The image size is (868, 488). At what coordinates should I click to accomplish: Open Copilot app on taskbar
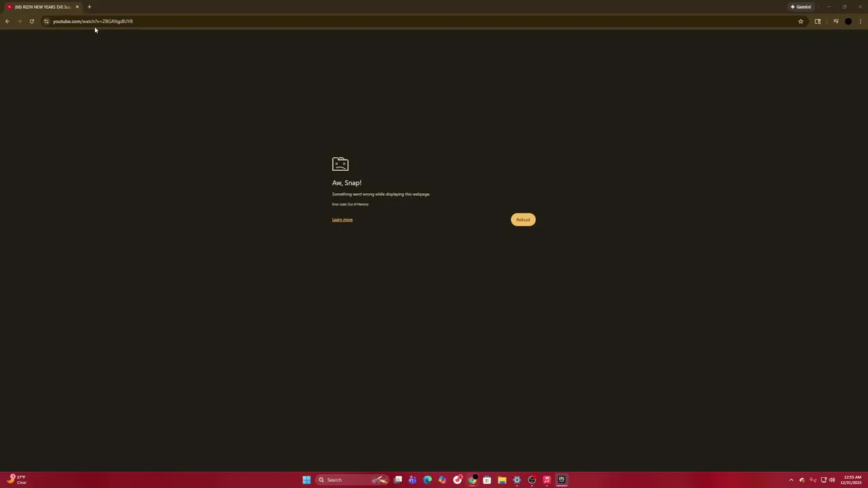pyautogui.click(x=442, y=480)
